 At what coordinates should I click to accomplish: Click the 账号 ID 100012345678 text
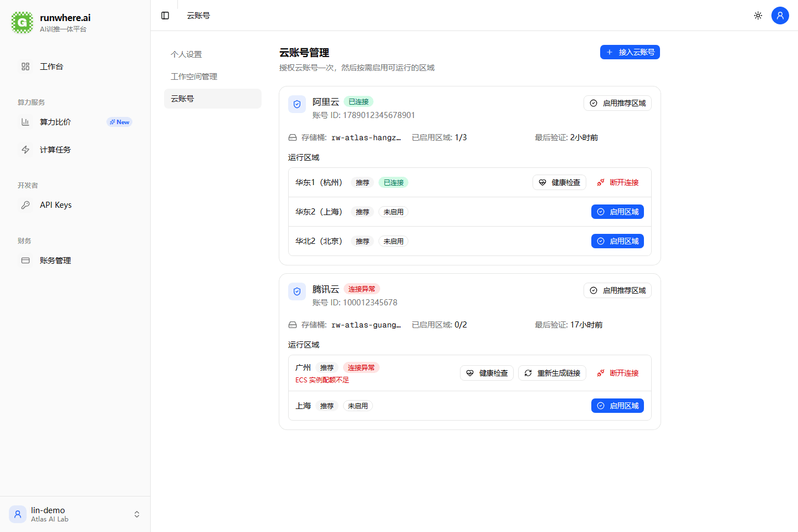point(355,303)
